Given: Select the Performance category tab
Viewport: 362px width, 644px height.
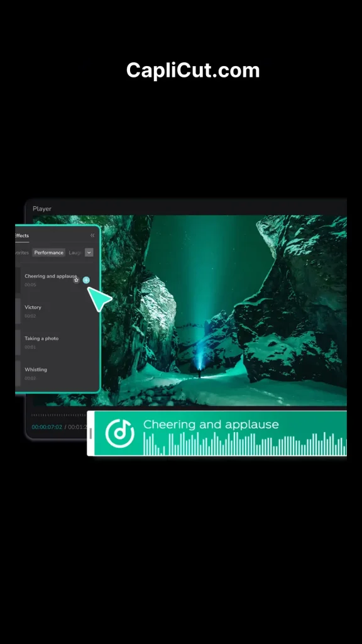Looking at the screenshot, I should click(49, 253).
